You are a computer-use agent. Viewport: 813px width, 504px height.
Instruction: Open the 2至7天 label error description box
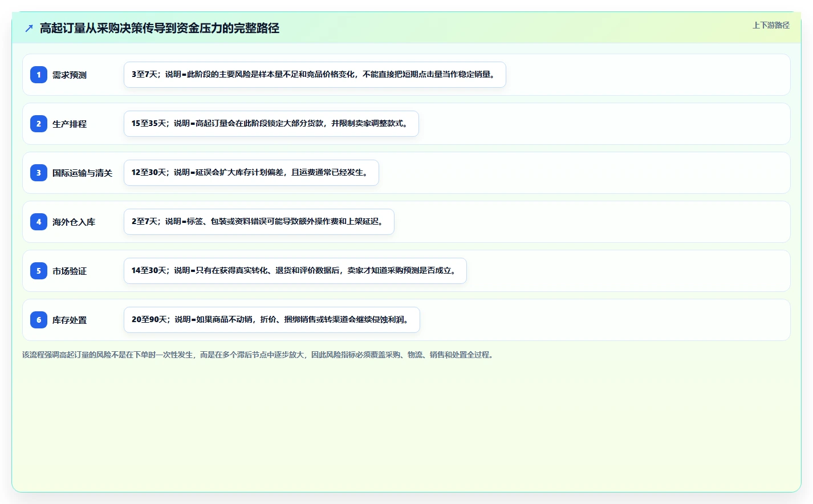259,222
